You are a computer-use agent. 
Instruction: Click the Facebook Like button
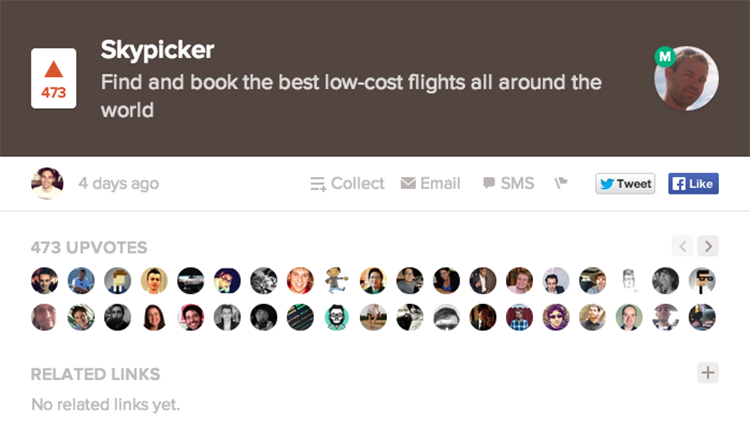coord(693,184)
